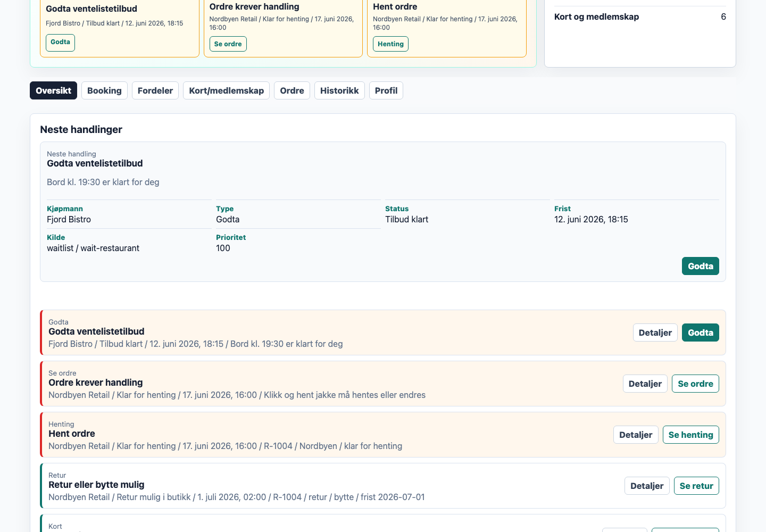Click Godta in top Godta ventelistetilbud card
Viewport: 766px width, 532px height.
(60, 43)
